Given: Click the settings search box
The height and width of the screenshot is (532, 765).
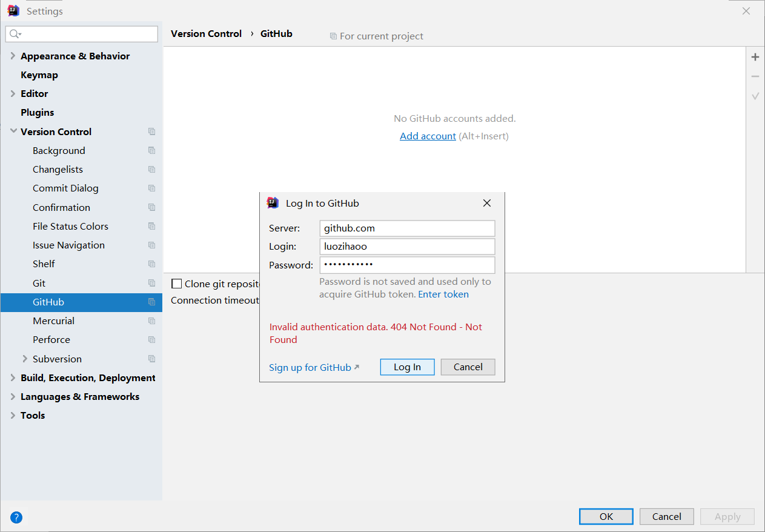Looking at the screenshot, I should coord(82,34).
